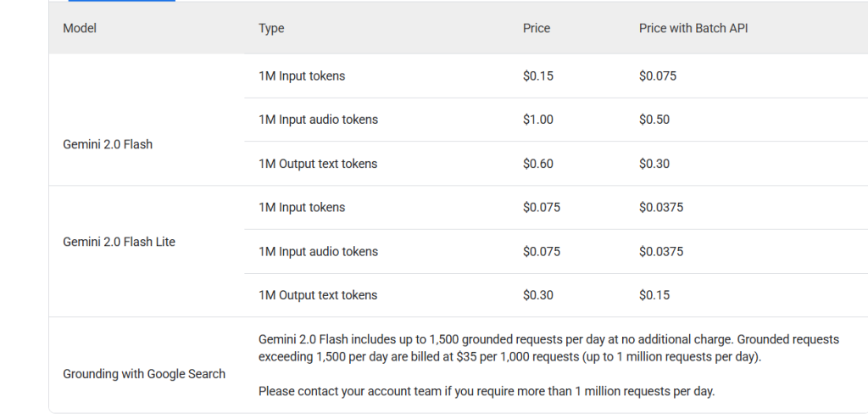Select Flash Lite input audio tokens "$0.075" price
868x419 pixels.
[x=542, y=252]
